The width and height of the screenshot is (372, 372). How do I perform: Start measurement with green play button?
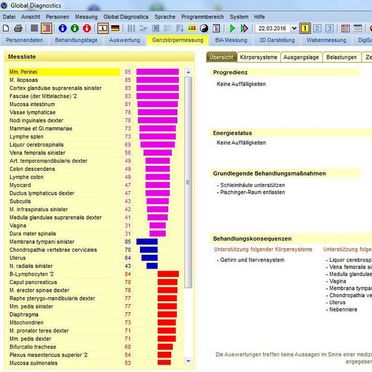pos(232,28)
